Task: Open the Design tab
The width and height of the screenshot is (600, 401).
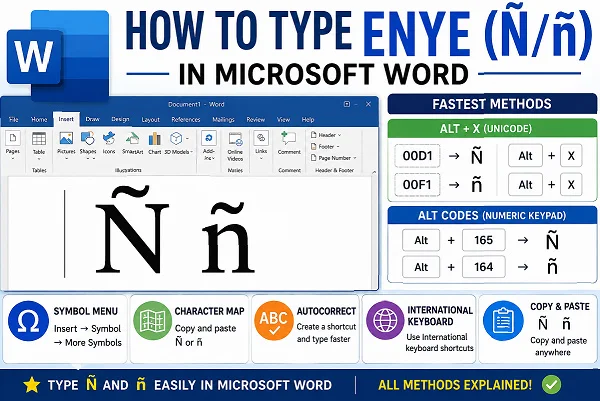Action: (x=120, y=119)
